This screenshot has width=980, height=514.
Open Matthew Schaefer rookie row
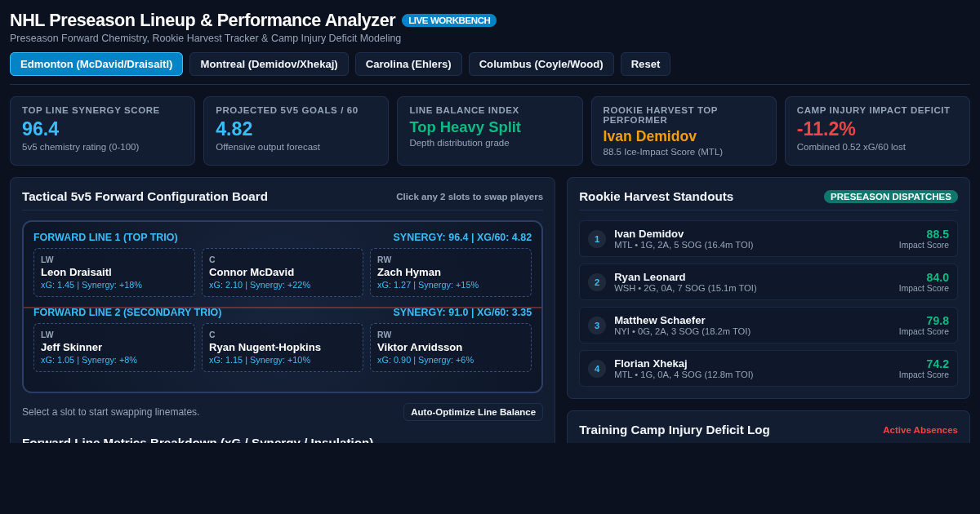768,326
